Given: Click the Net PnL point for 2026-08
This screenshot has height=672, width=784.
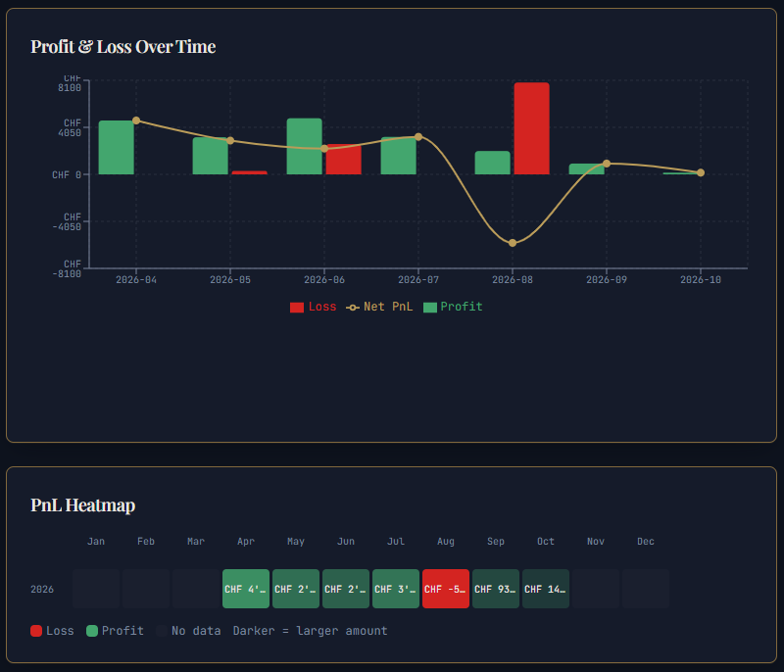Looking at the screenshot, I should (513, 243).
